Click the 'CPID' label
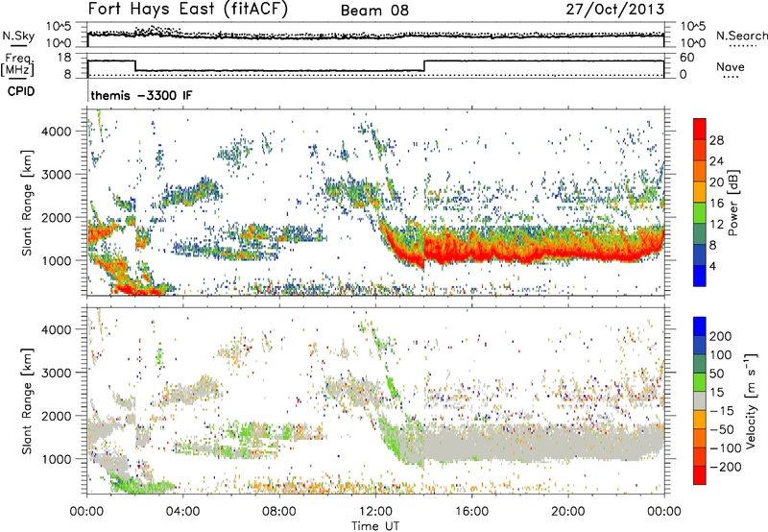The height and width of the screenshot is (532, 768). (x=21, y=91)
